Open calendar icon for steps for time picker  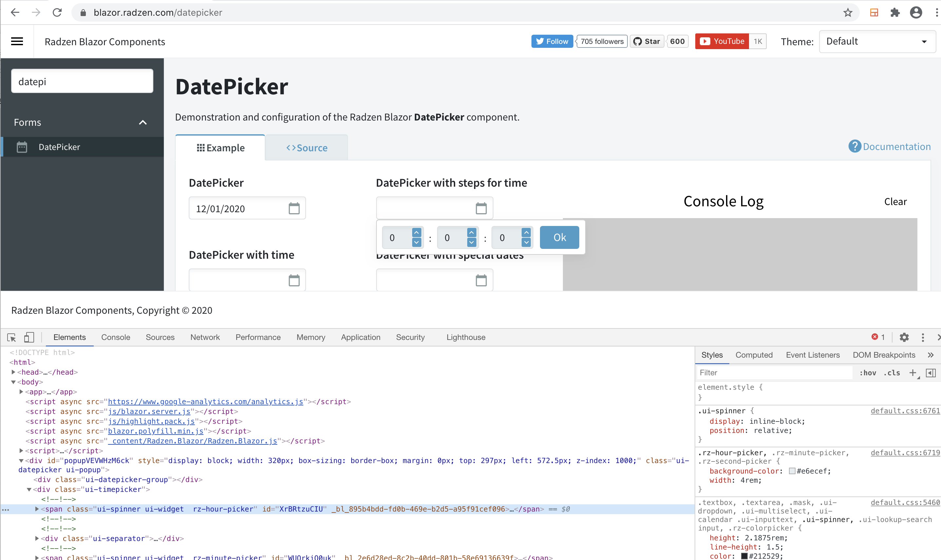(x=481, y=208)
